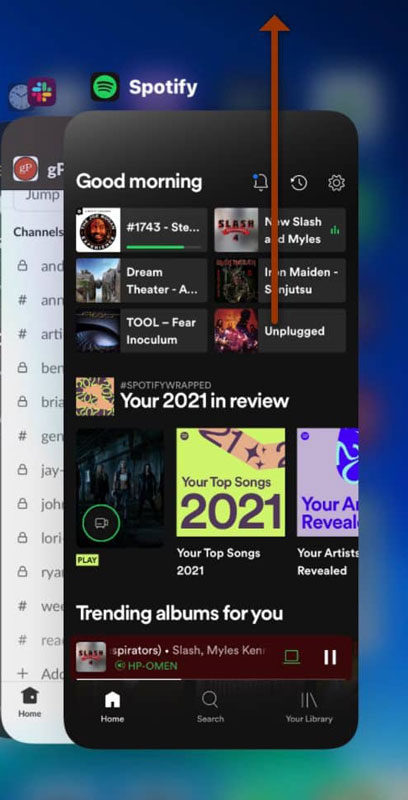Open New Slash and Myles tile
The height and width of the screenshot is (800, 408).
point(280,230)
